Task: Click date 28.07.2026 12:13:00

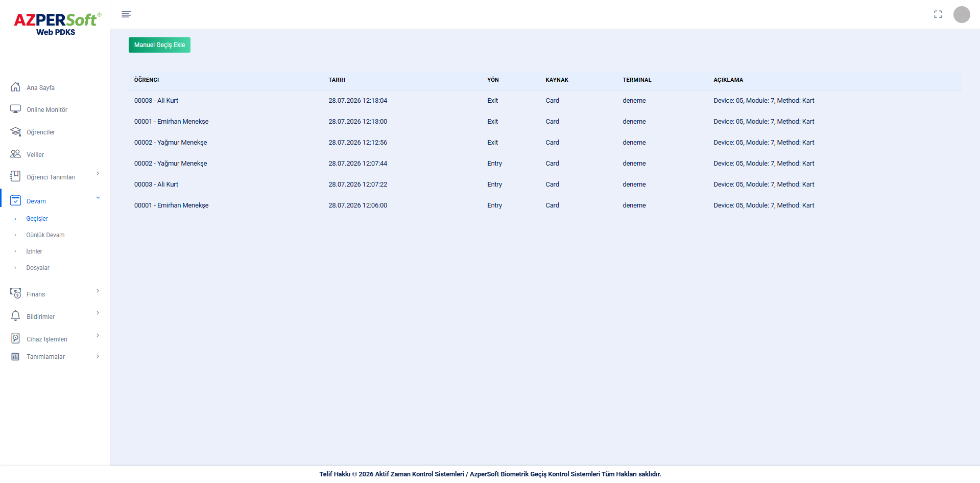Action: click(x=357, y=122)
